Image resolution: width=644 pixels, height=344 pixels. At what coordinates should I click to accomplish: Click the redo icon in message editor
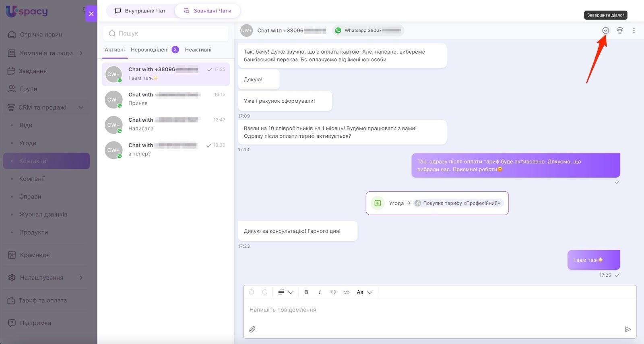pos(265,292)
